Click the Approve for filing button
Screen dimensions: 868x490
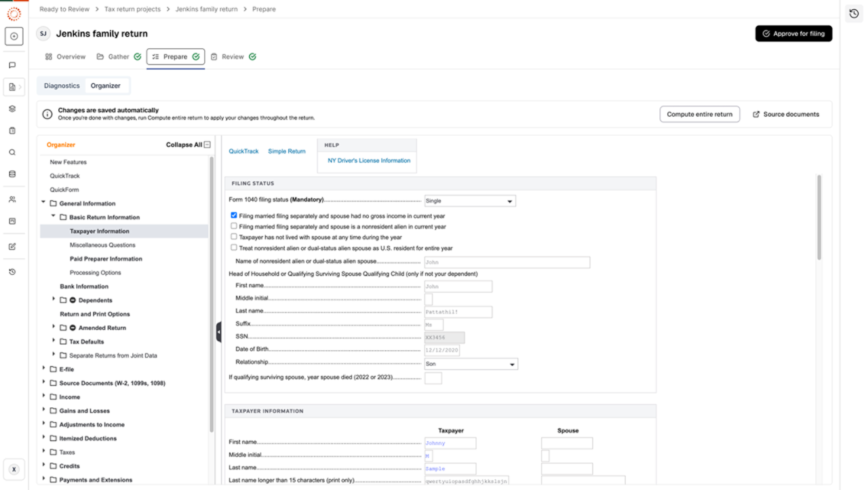(x=793, y=33)
